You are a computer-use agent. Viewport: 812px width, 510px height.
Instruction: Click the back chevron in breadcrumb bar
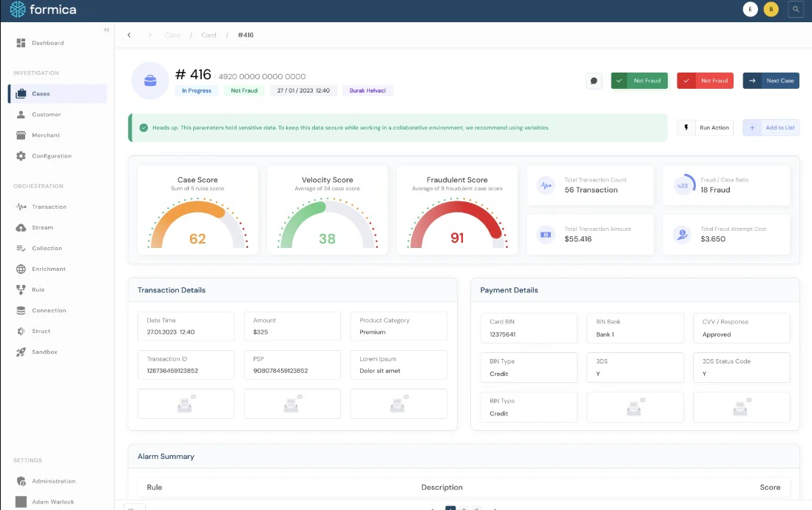(x=129, y=35)
